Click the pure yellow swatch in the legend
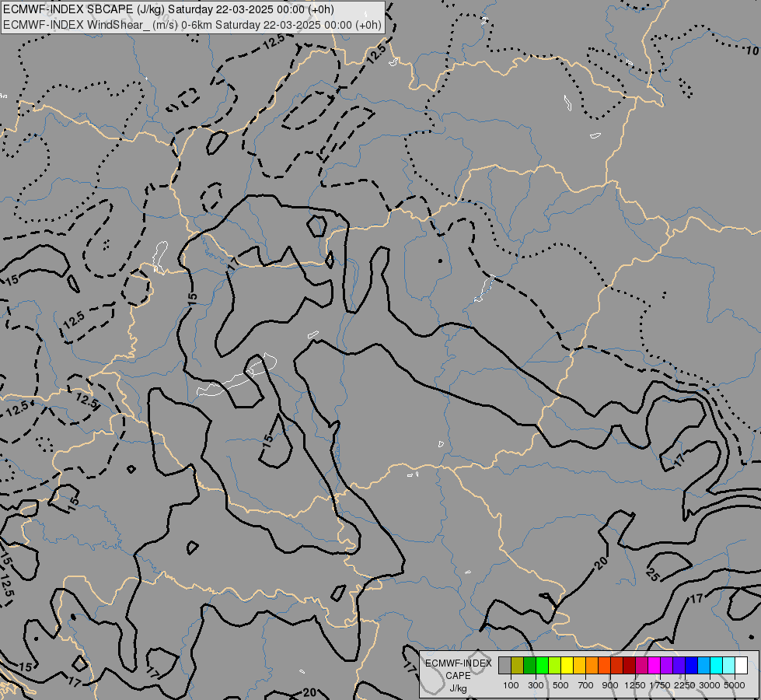Viewport: 761px width, 700px height. 567,665
